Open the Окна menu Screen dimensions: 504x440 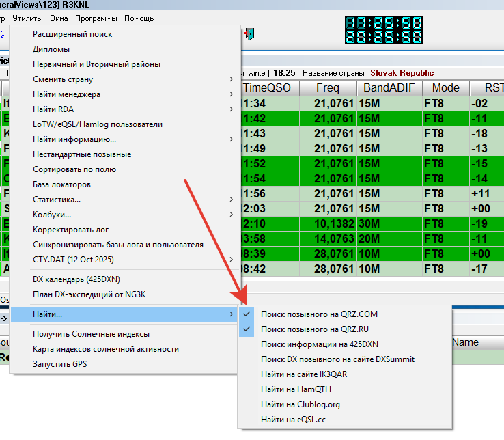point(59,18)
